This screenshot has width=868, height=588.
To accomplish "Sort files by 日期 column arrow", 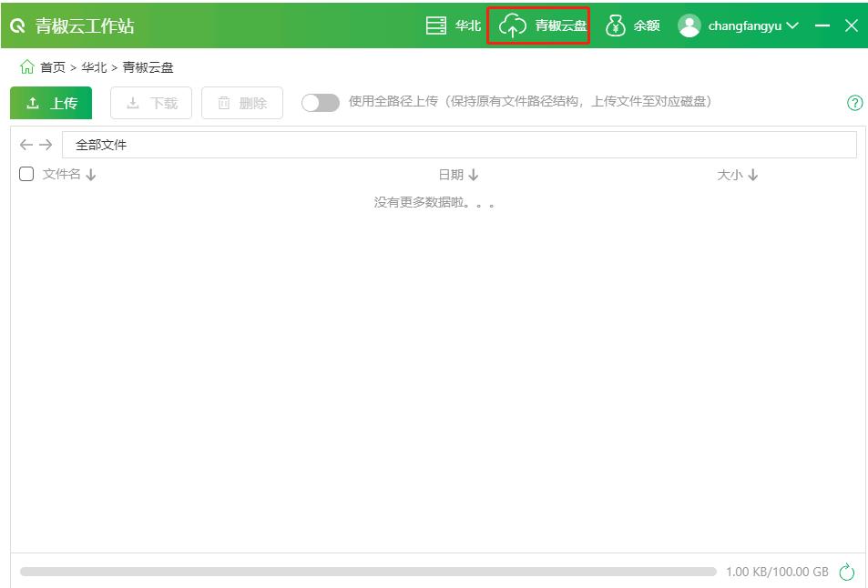I will [x=474, y=175].
